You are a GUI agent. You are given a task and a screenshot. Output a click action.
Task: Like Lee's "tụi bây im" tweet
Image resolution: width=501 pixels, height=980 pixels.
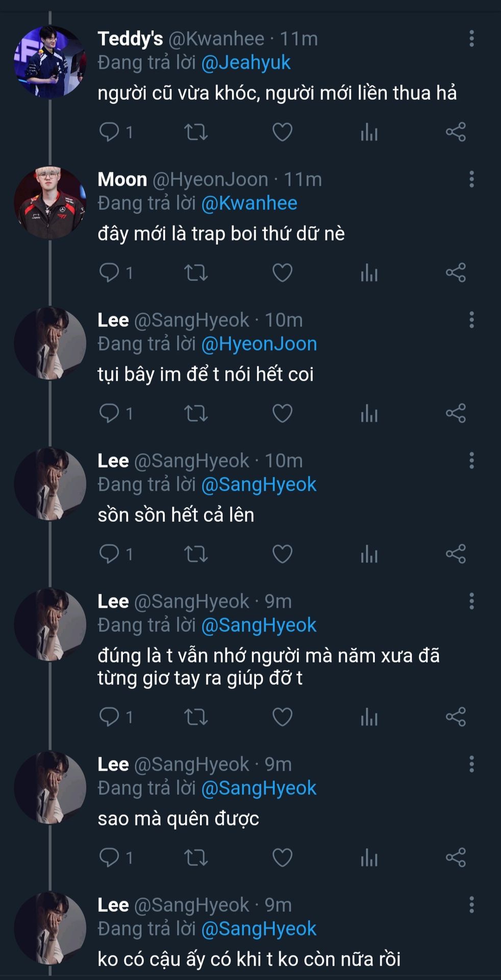coord(282,413)
